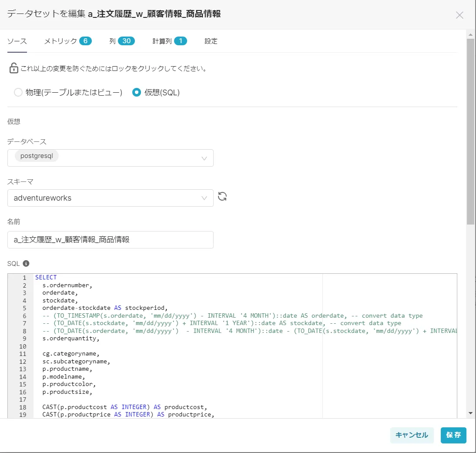Viewport: 476px width, 453px height.
Task: Open the メトリック tab
Action: click(68, 41)
